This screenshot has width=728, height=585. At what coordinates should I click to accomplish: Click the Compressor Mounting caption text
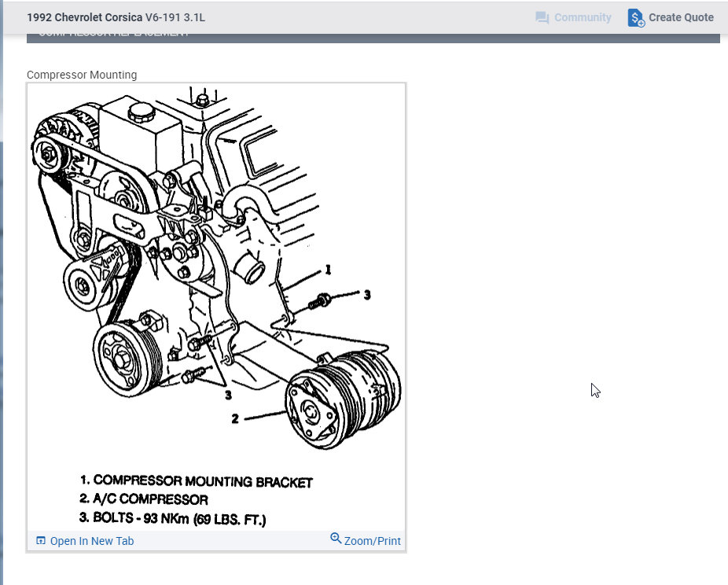point(82,75)
